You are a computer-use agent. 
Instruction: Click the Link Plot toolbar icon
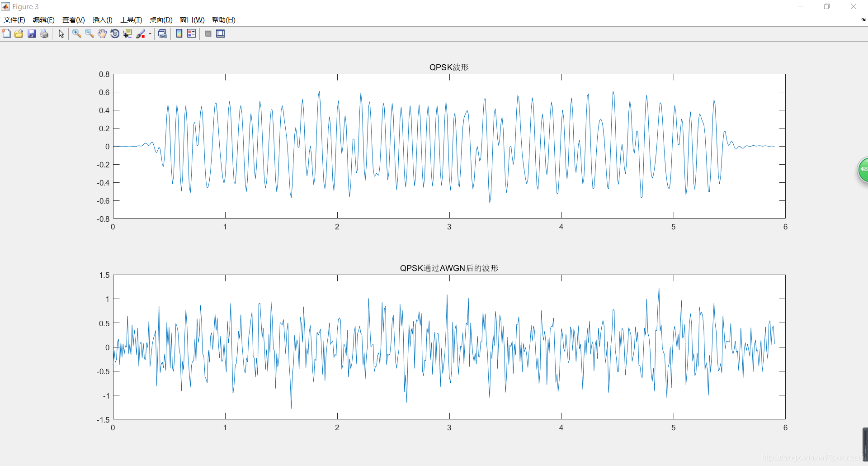(163, 34)
